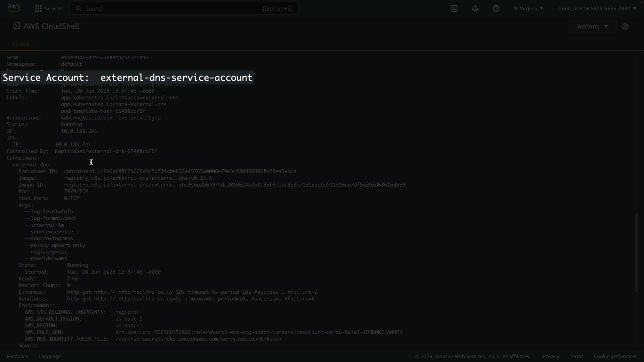Click the Feedback link in footer
Screen dimensions: 644x362
[17, 356]
